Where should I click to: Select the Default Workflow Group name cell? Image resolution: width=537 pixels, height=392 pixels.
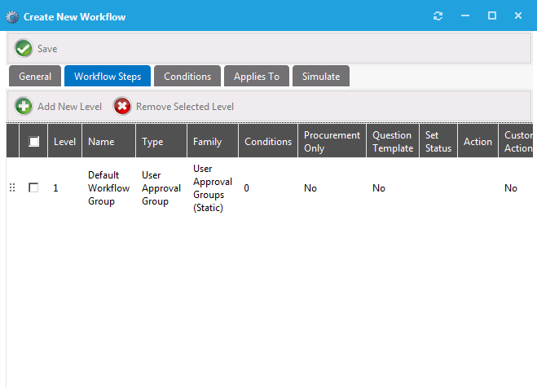[x=108, y=188]
